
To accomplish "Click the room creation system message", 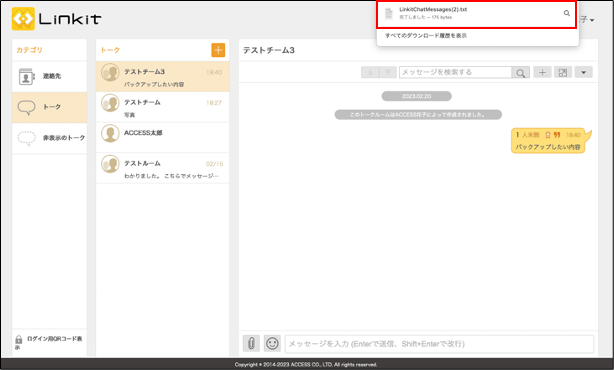I will (x=418, y=115).
